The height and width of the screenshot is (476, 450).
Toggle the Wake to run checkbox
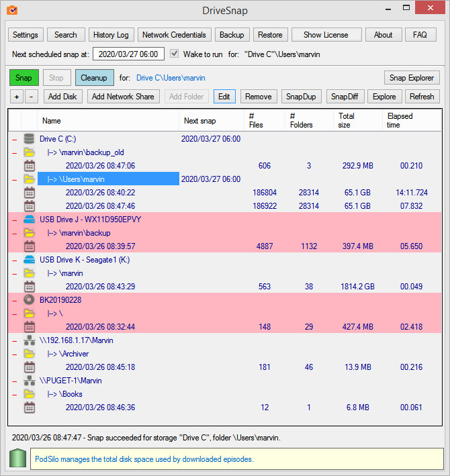click(174, 54)
